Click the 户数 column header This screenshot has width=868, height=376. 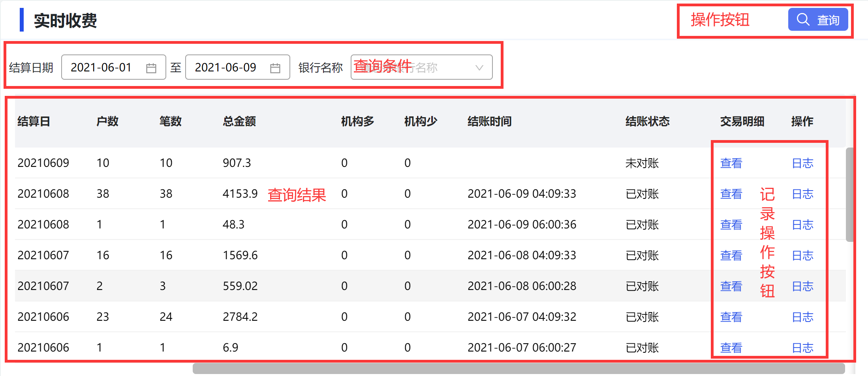pyautogui.click(x=107, y=121)
